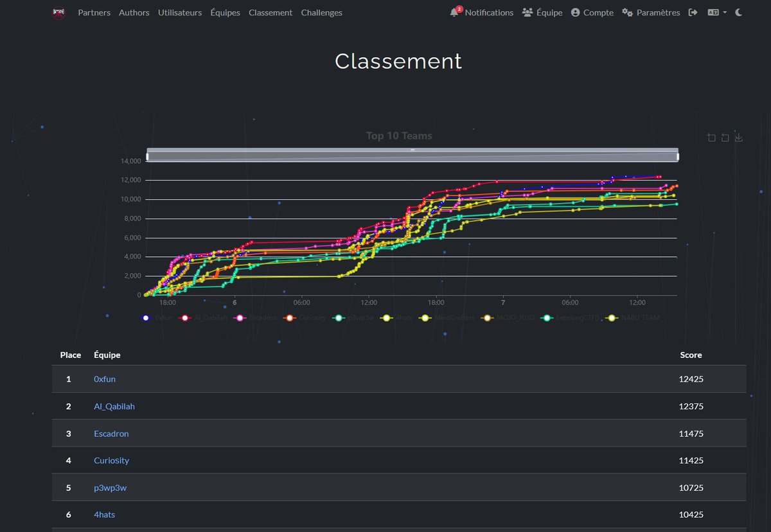Switch to the moon dark-mode icon
This screenshot has height=532, width=771.
(x=739, y=12)
